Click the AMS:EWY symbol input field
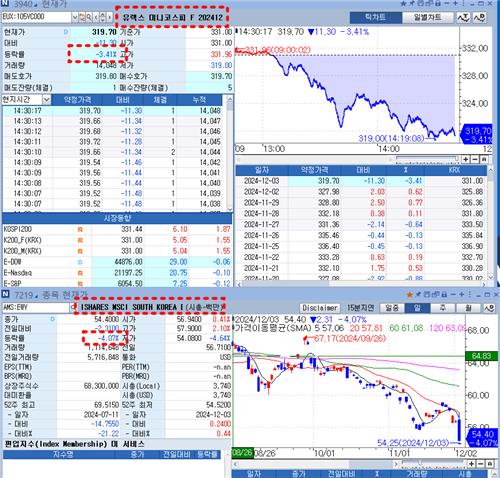 [x=35, y=307]
